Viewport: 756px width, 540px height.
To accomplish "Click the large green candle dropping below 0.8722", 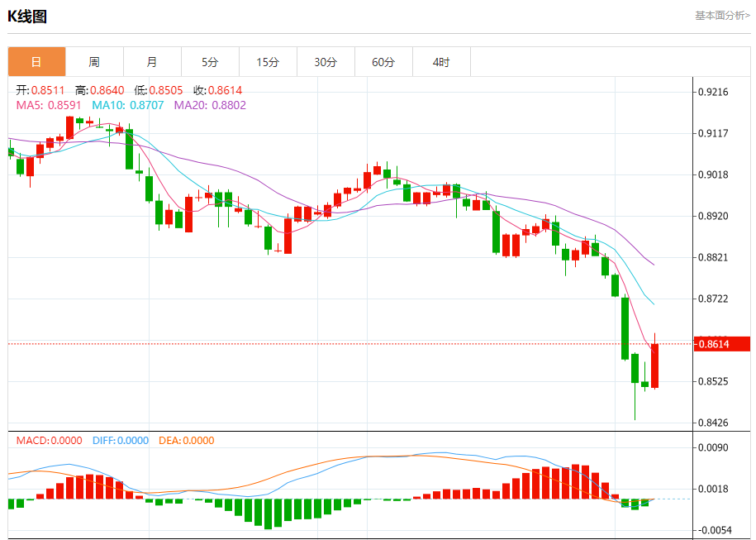I will tap(625, 328).
